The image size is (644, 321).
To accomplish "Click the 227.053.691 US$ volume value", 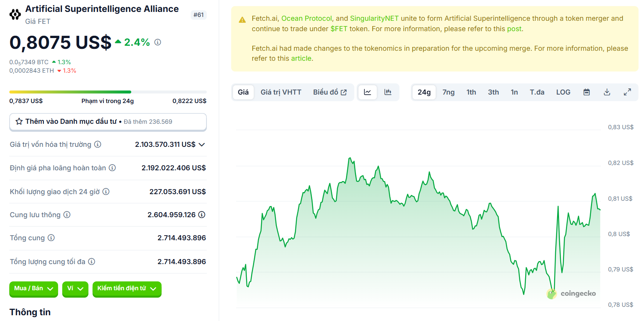I will tap(178, 191).
